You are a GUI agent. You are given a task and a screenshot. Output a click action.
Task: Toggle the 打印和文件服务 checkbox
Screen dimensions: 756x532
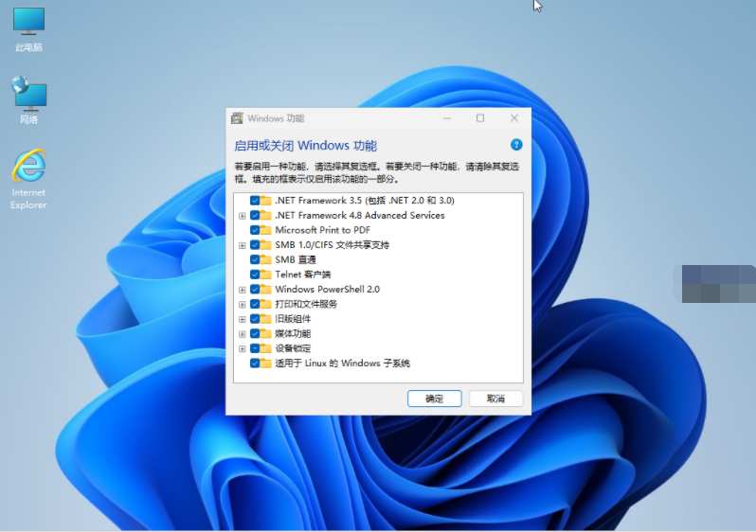click(x=255, y=304)
